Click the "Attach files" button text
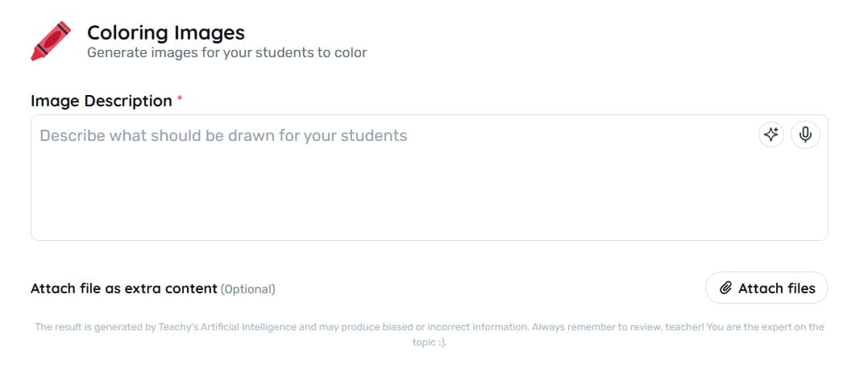Viewport: 868px width, 373px height. pyautogui.click(x=776, y=288)
